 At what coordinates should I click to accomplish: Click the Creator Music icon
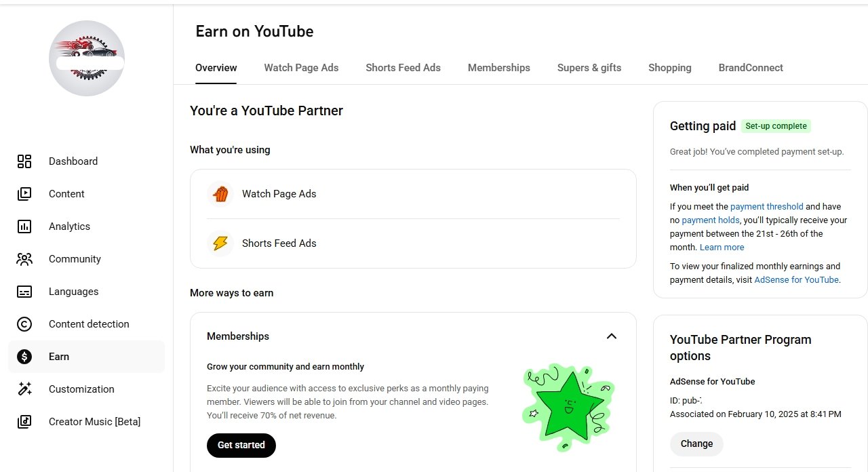click(24, 422)
